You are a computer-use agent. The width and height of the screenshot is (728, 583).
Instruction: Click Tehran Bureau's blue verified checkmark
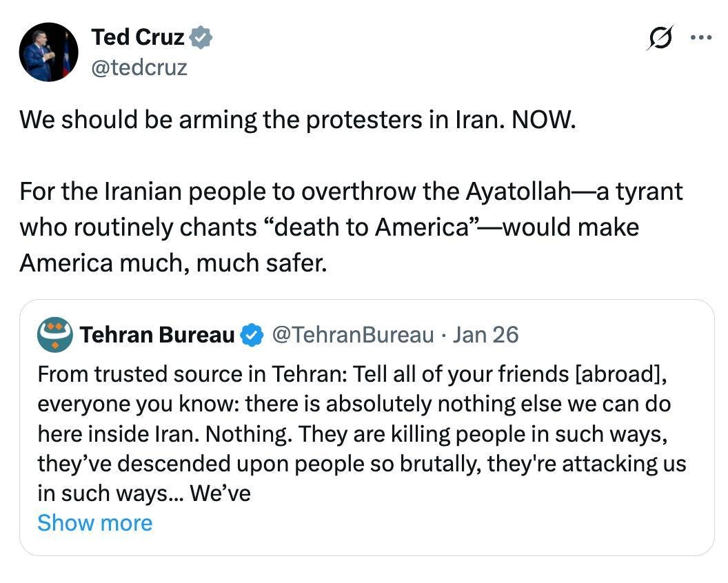coord(252,336)
